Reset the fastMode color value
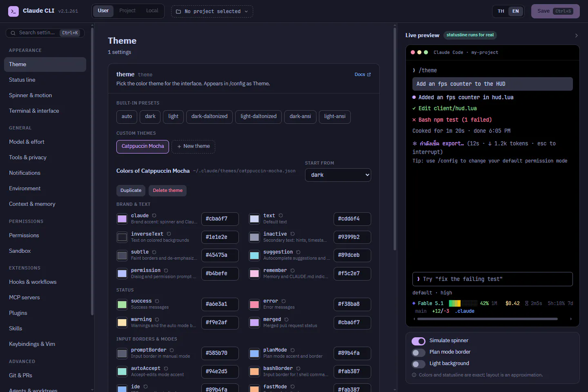 point(293,387)
